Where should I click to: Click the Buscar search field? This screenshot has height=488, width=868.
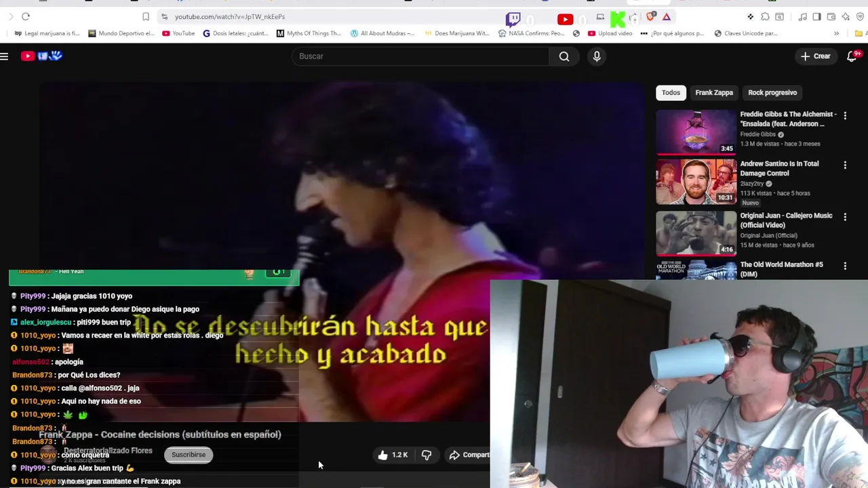420,56
